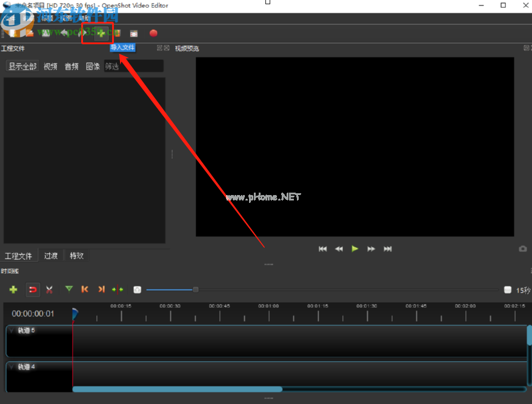Center the timeline on the playhead
Viewport: 532px width, 404px height.
point(118,290)
